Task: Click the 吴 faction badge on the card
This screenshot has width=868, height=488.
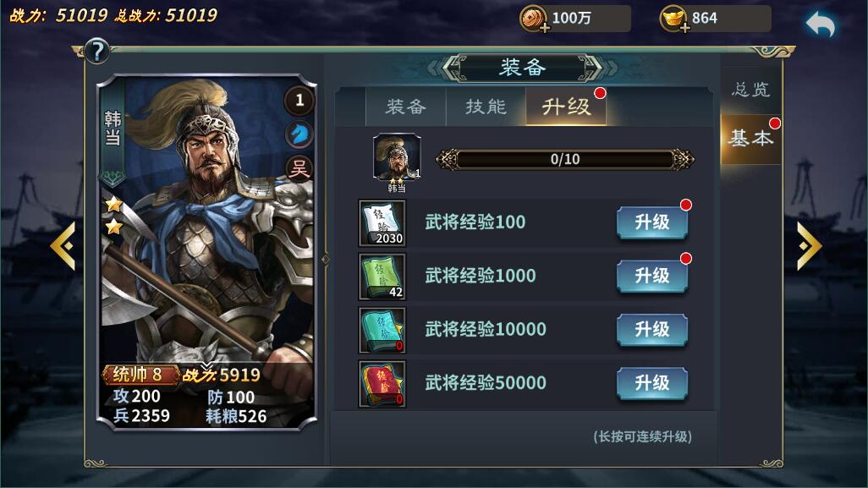Action: [x=299, y=167]
